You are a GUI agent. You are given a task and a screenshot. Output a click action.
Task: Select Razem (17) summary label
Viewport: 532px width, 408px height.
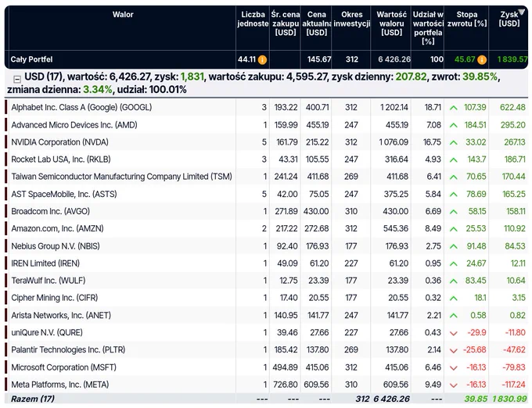(33, 399)
